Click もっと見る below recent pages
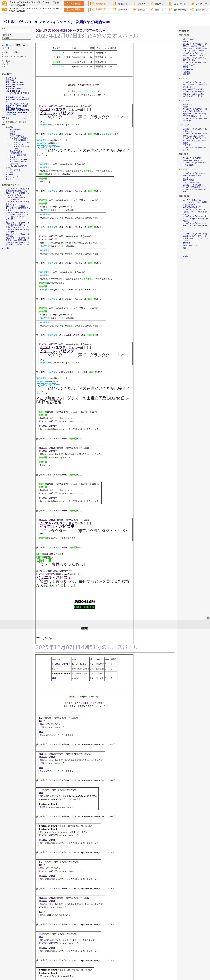This screenshot has height=980, width=210. (x=6, y=248)
